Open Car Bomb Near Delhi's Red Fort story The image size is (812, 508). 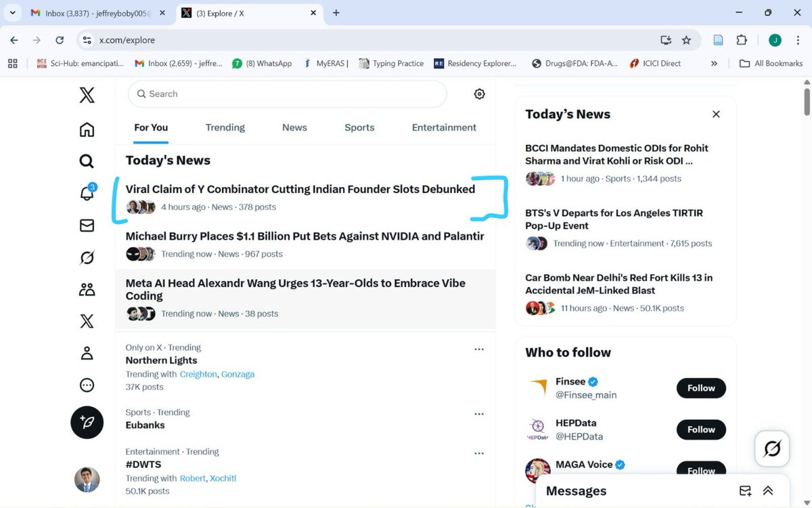[619, 284]
